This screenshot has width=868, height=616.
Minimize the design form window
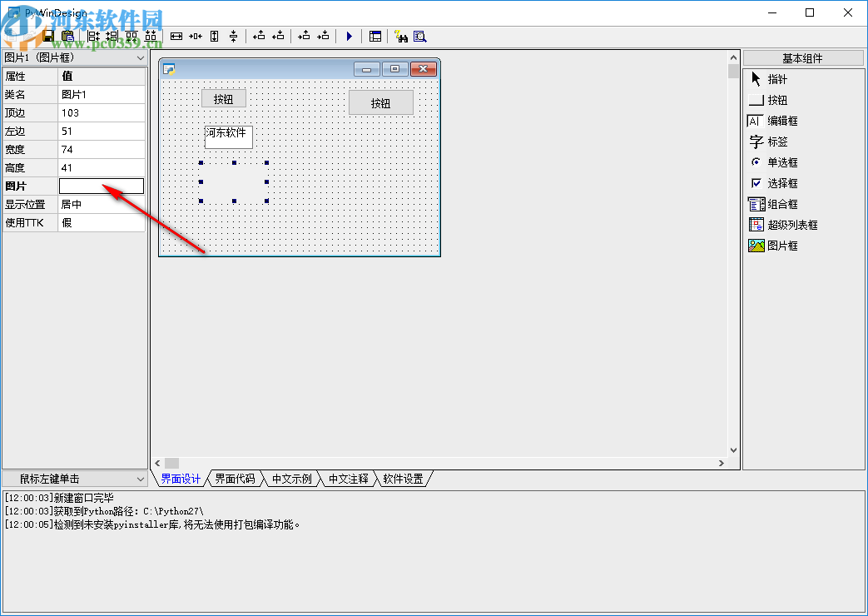coord(366,69)
